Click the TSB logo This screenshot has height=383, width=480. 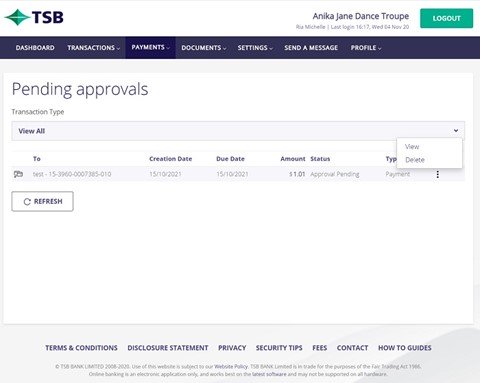tap(34, 17)
